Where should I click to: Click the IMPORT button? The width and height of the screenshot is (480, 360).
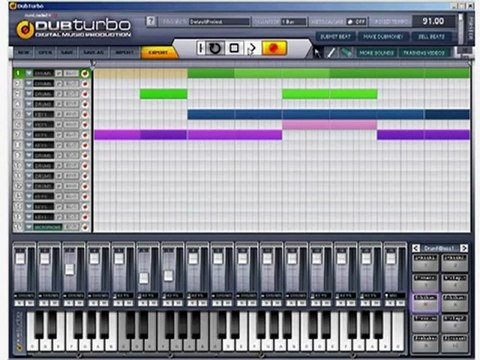[124, 53]
